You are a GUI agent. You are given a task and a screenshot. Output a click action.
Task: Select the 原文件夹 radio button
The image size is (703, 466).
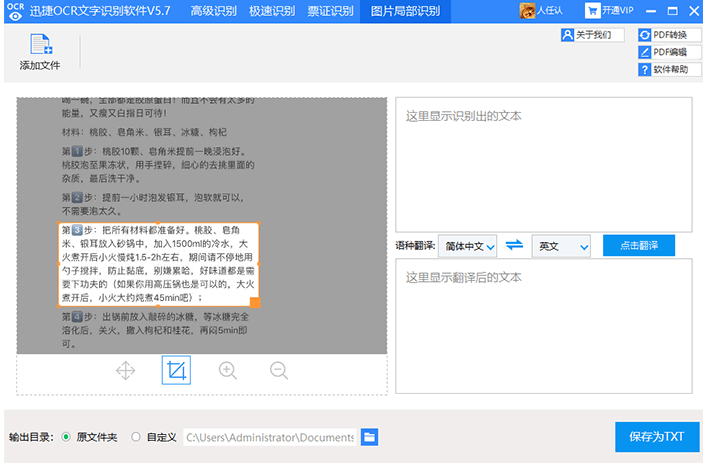point(66,437)
